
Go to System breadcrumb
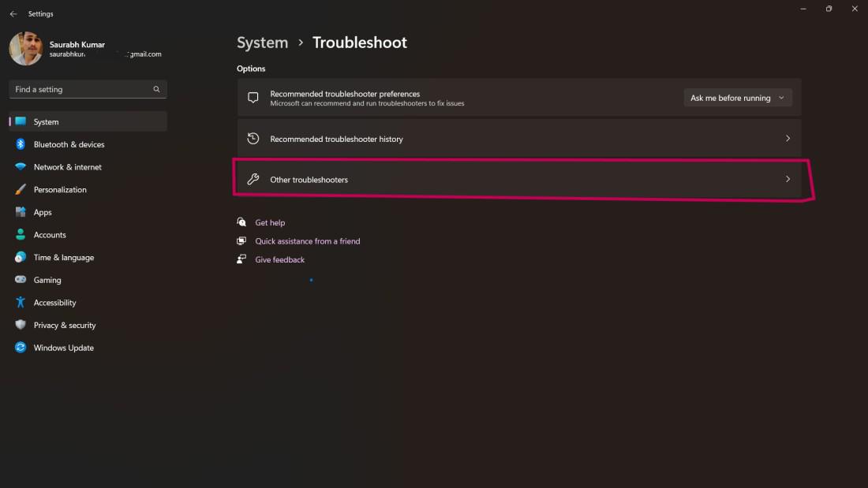(x=262, y=43)
